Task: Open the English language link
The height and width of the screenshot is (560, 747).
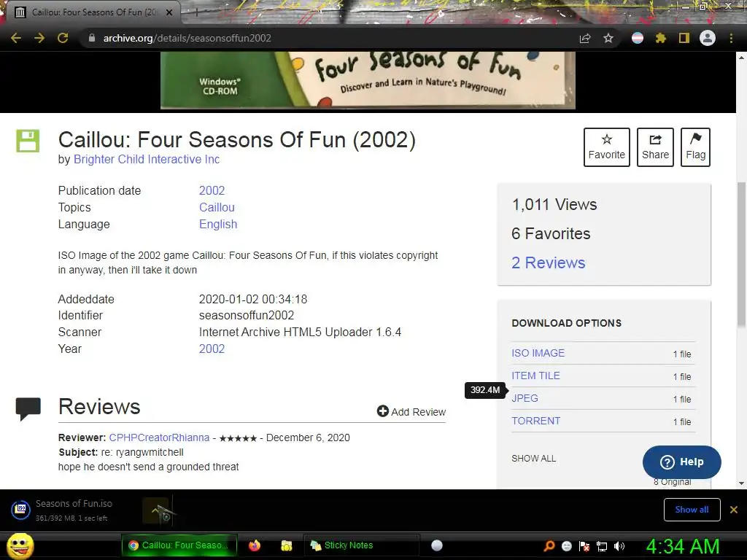Action: 217,224
